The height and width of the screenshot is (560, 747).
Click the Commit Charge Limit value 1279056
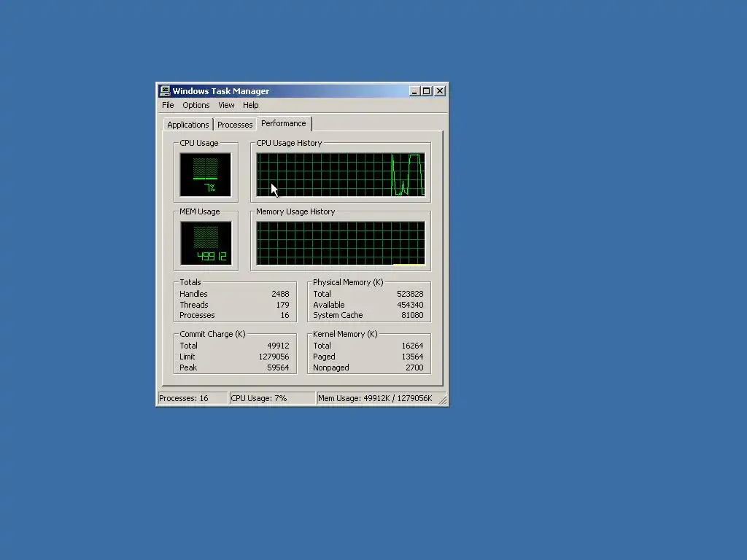274,357
